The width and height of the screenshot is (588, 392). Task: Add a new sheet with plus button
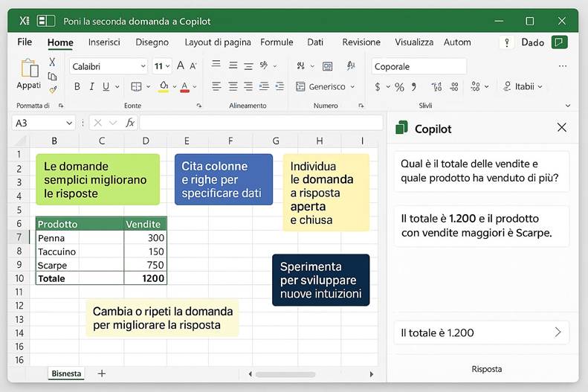click(102, 373)
